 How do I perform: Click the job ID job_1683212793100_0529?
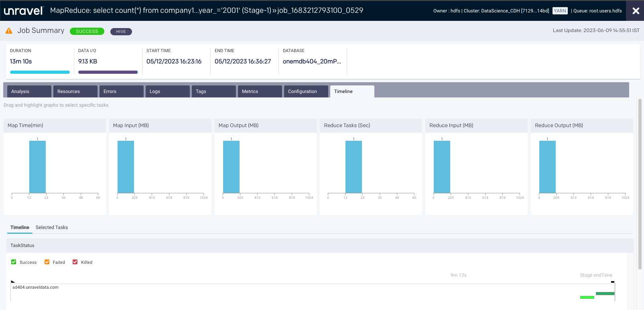[x=320, y=10]
